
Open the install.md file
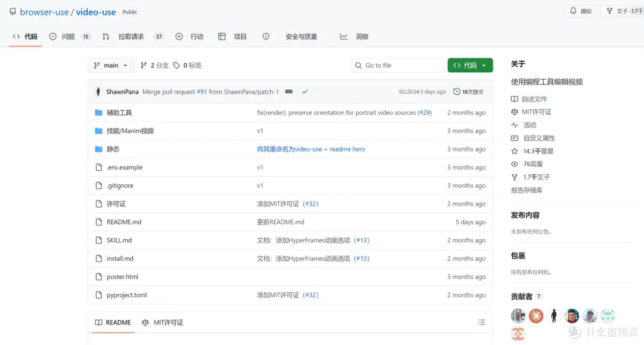pyautogui.click(x=120, y=258)
